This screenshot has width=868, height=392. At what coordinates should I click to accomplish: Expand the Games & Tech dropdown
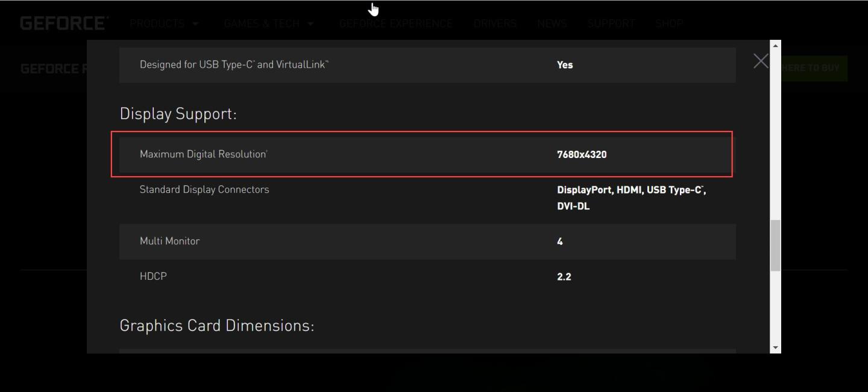pyautogui.click(x=268, y=24)
